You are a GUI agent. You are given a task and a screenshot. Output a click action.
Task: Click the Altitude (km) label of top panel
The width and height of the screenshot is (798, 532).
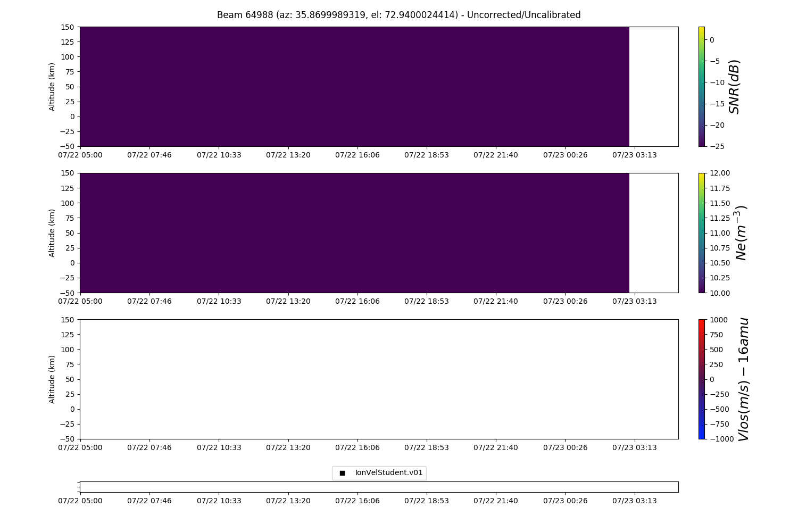[x=52, y=86]
